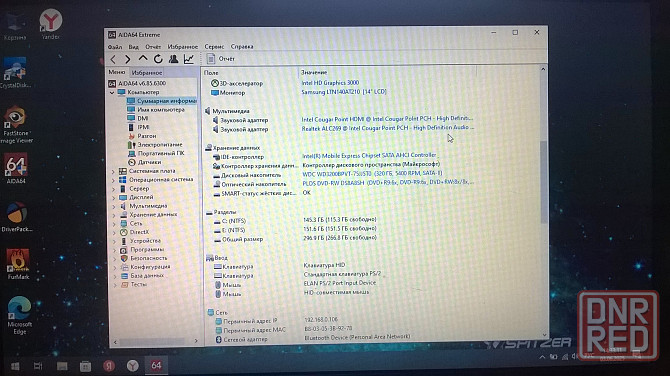Open the Windows Start button on taskbar
This screenshot has width=670, height=376.
(x=15, y=366)
